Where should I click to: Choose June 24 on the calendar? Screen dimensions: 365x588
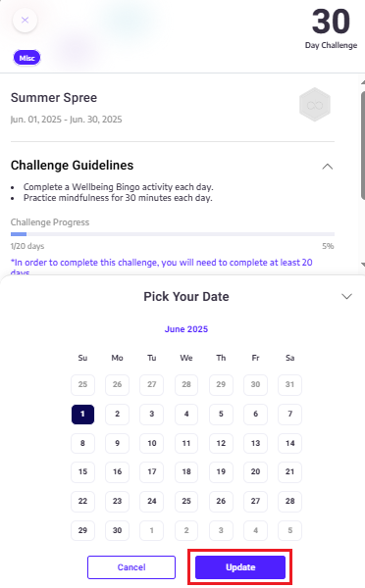point(152,501)
